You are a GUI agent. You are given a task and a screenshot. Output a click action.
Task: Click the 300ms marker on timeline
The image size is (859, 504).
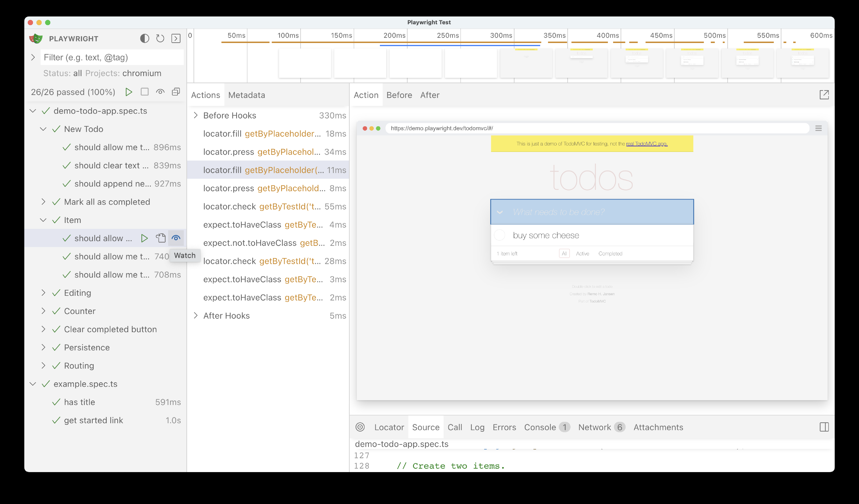(x=501, y=35)
